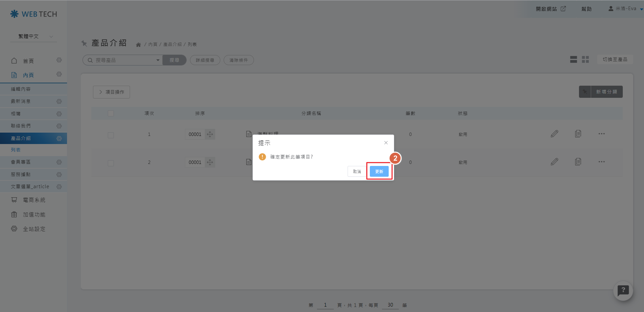Check the checkbox for row 1
Viewport: 644px width, 312px height.
pyautogui.click(x=111, y=135)
